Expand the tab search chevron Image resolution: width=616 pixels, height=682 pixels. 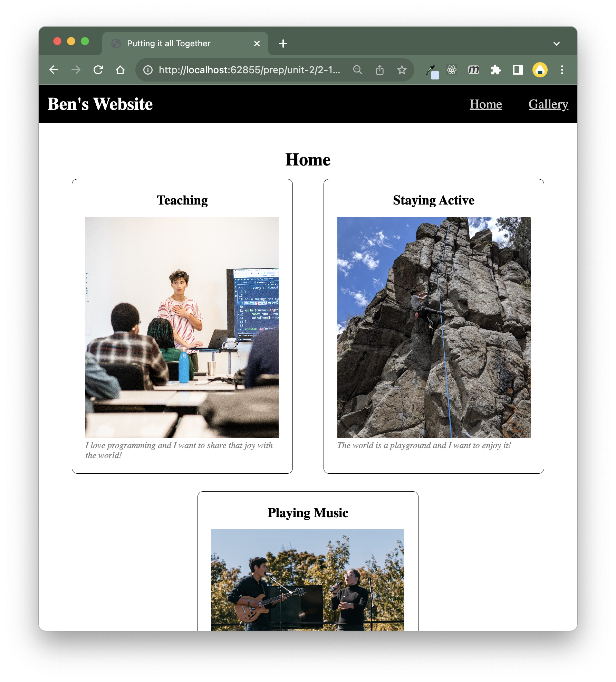click(556, 44)
